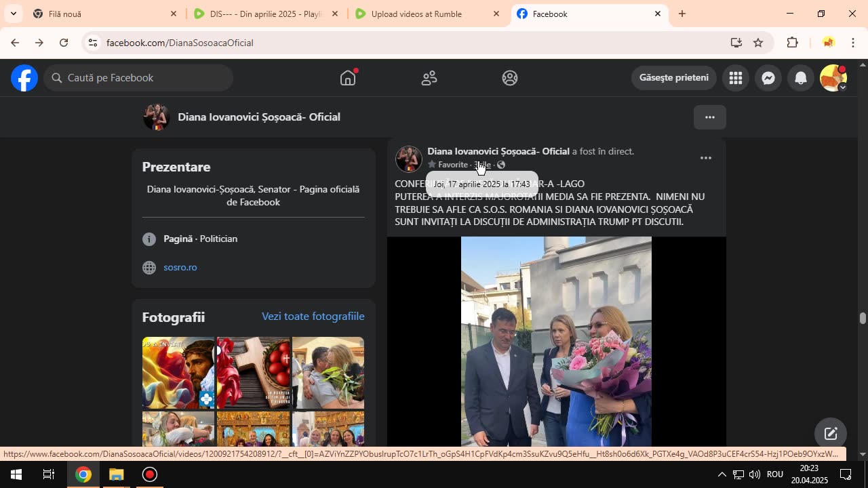Switch to the DIS--- Din aprilie 2025 tab

[x=266, y=14]
